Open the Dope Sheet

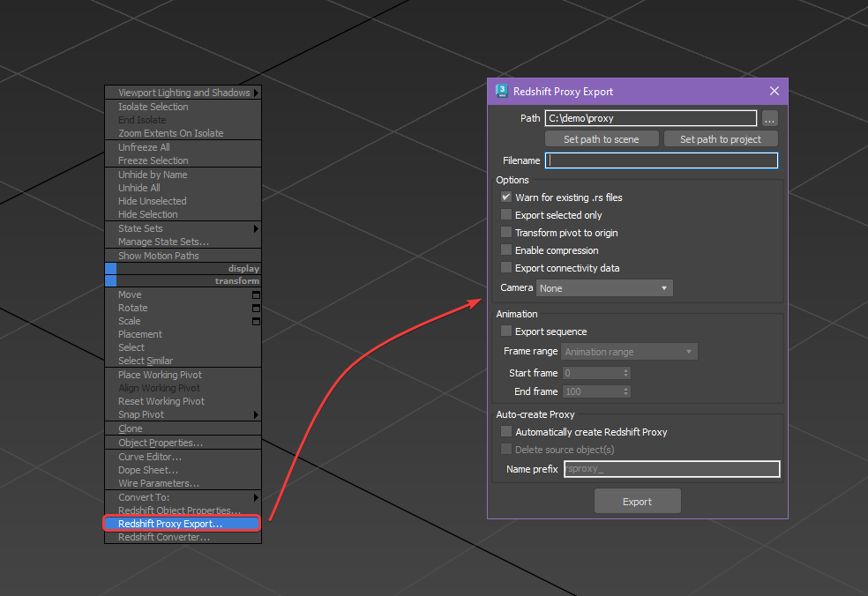pos(183,471)
